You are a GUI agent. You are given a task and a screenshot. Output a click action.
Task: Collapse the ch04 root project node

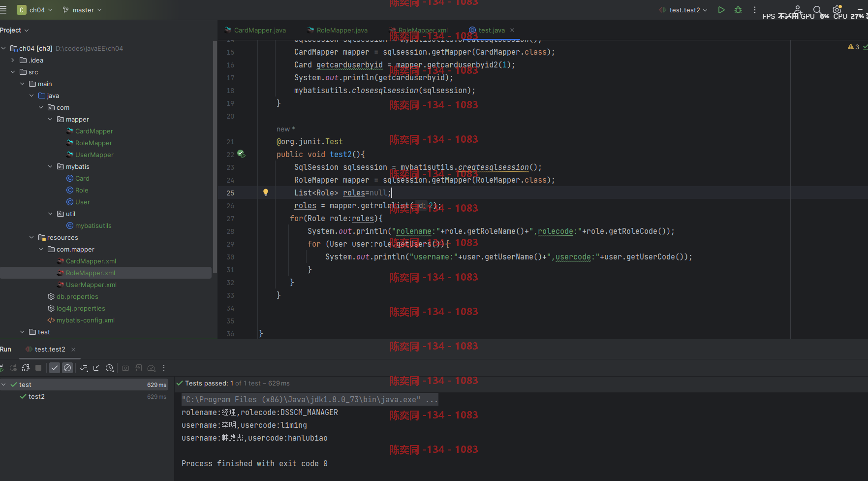click(x=3, y=48)
